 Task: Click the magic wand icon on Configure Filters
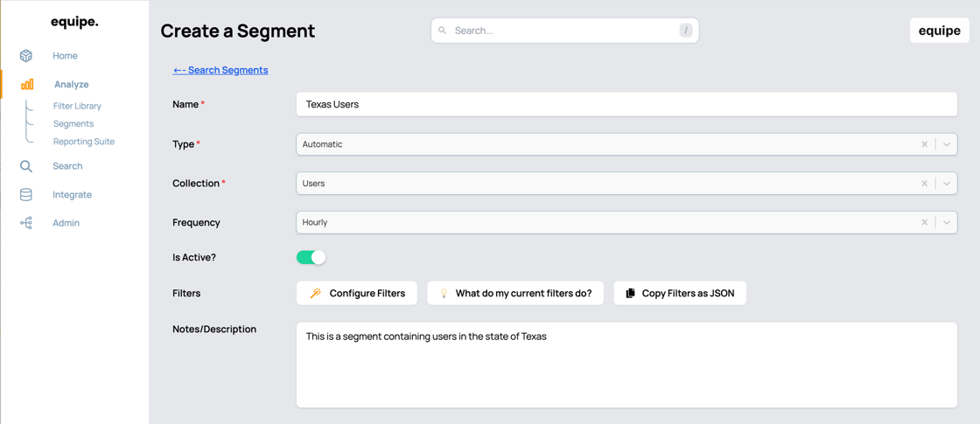click(x=316, y=293)
